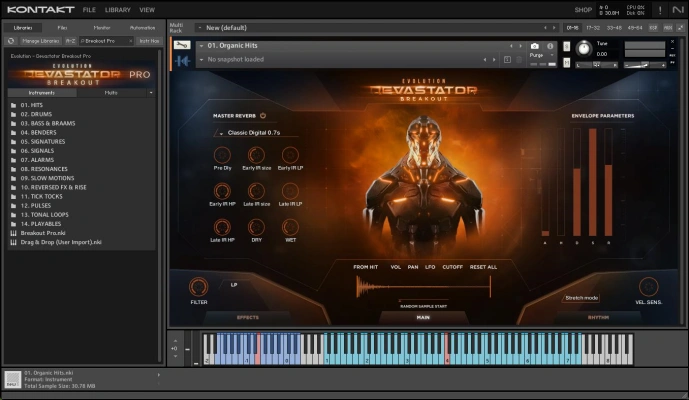
Task: Click the FILTER knob
Action: click(199, 287)
